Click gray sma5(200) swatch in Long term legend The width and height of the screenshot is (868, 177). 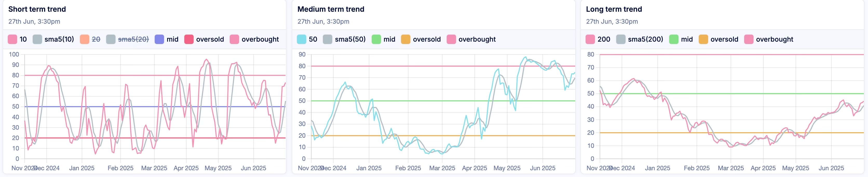(x=621, y=39)
